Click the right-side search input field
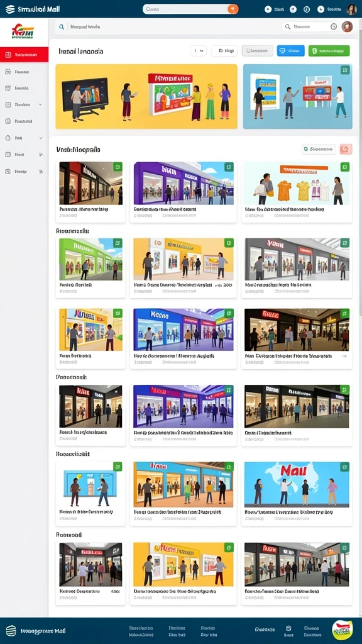This screenshot has width=362, height=644. point(310,26)
